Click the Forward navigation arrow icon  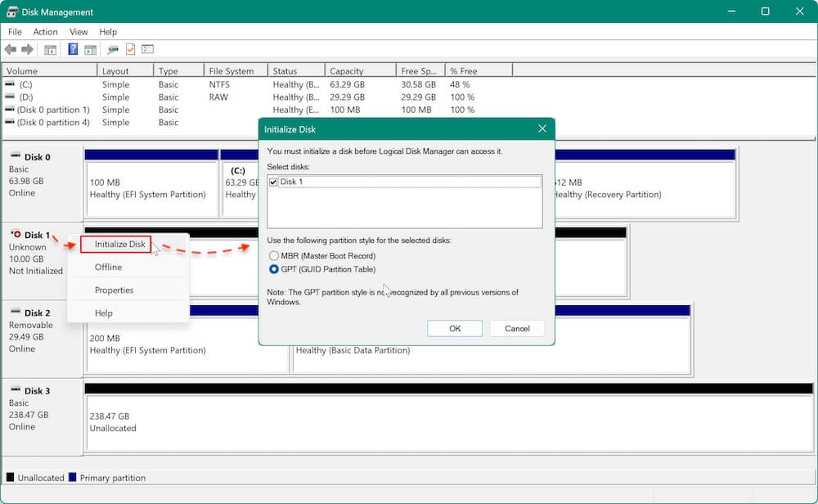(27, 48)
